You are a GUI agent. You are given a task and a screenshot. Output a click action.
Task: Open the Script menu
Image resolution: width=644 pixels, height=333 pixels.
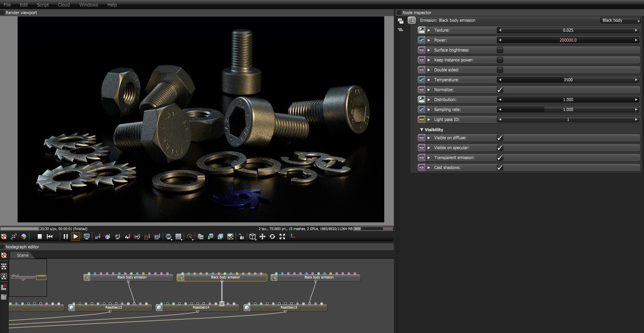point(43,5)
